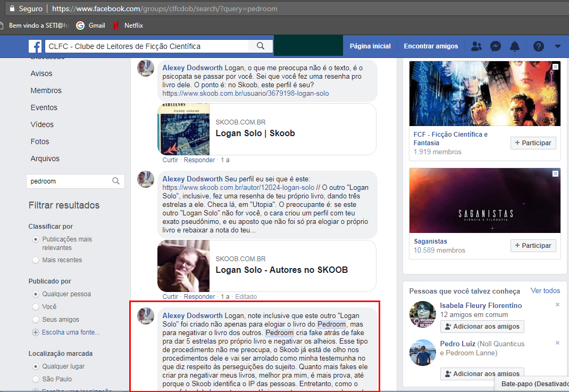Click Escolha uma fonte link
This screenshot has height=392, width=569.
coord(71,332)
